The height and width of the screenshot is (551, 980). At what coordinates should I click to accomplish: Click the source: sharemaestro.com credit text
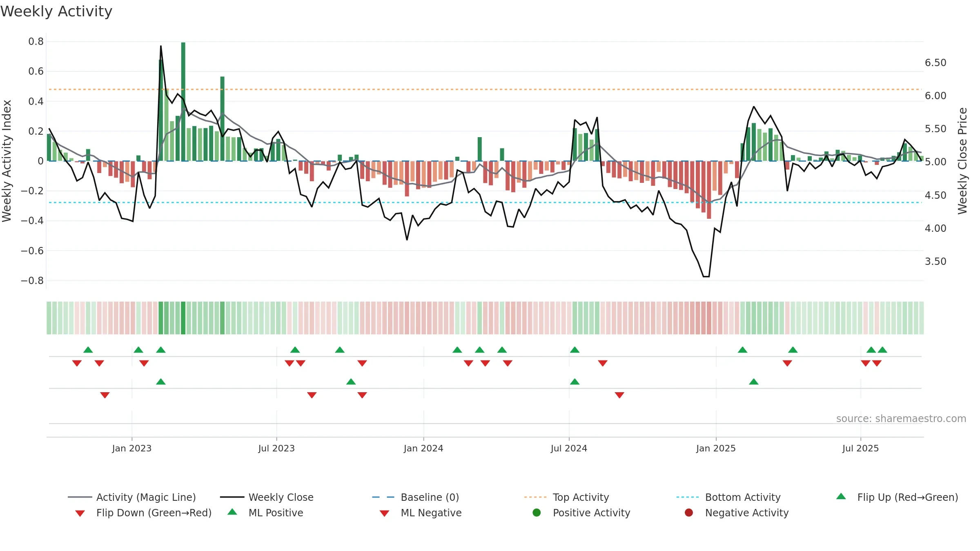[901, 418]
